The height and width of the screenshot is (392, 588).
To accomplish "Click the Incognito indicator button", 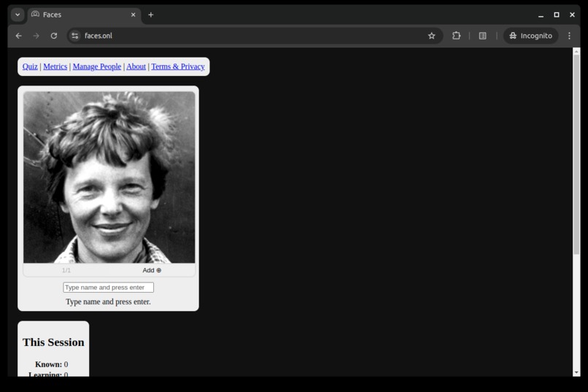I will pos(530,36).
